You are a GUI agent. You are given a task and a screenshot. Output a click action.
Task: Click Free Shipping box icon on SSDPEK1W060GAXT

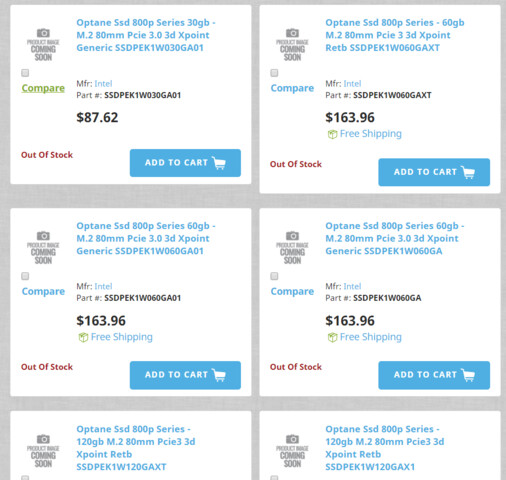click(x=332, y=134)
